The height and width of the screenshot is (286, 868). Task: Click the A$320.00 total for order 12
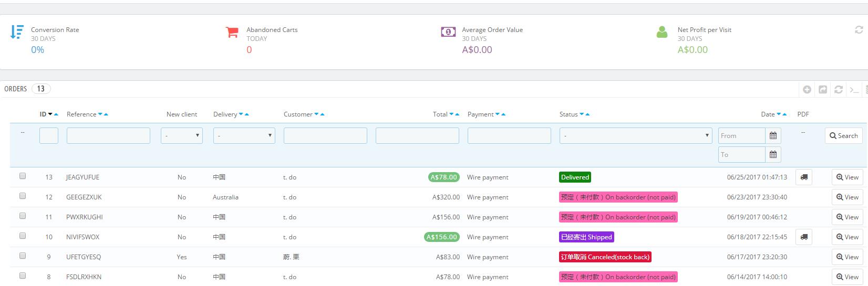coord(446,197)
